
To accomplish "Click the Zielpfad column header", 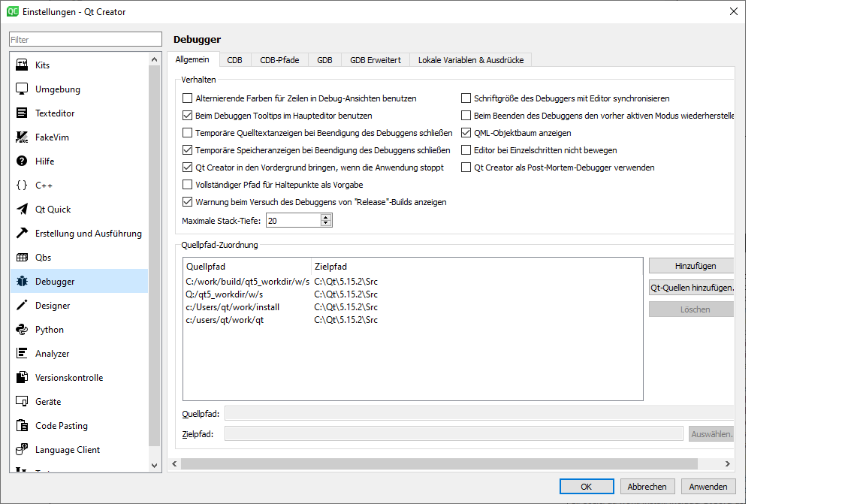I will pyautogui.click(x=477, y=267).
